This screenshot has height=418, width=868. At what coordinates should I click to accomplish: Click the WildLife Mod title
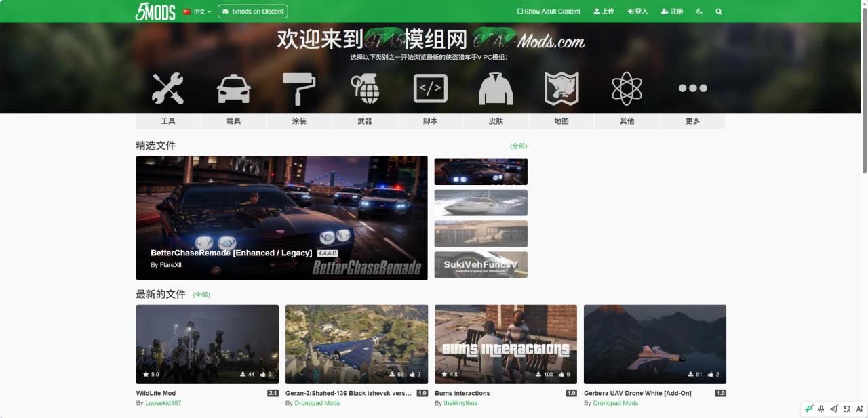point(156,393)
